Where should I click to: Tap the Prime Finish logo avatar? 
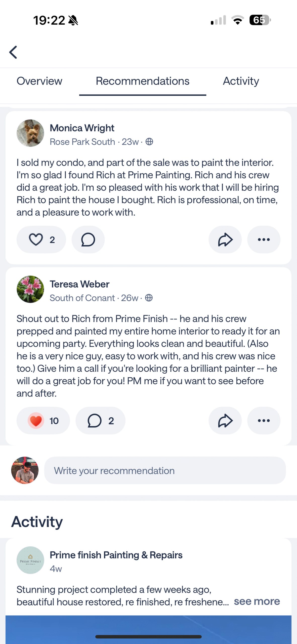pos(30,560)
